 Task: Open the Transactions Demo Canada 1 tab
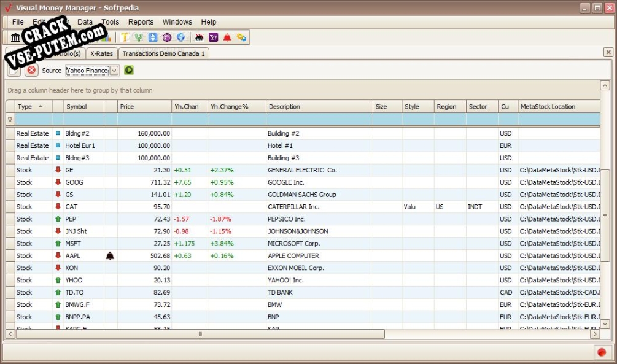(164, 53)
